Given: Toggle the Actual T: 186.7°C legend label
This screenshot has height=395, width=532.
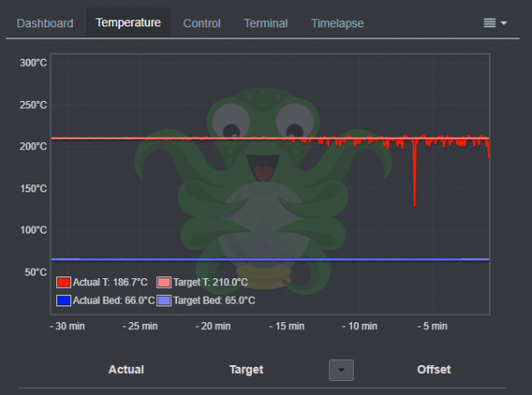Looking at the screenshot, I should (x=111, y=283).
